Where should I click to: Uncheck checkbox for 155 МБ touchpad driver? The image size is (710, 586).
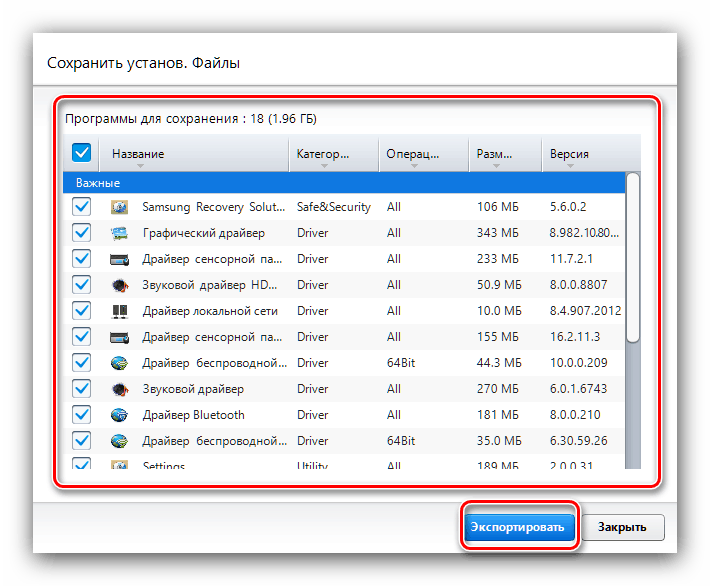(82, 336)
